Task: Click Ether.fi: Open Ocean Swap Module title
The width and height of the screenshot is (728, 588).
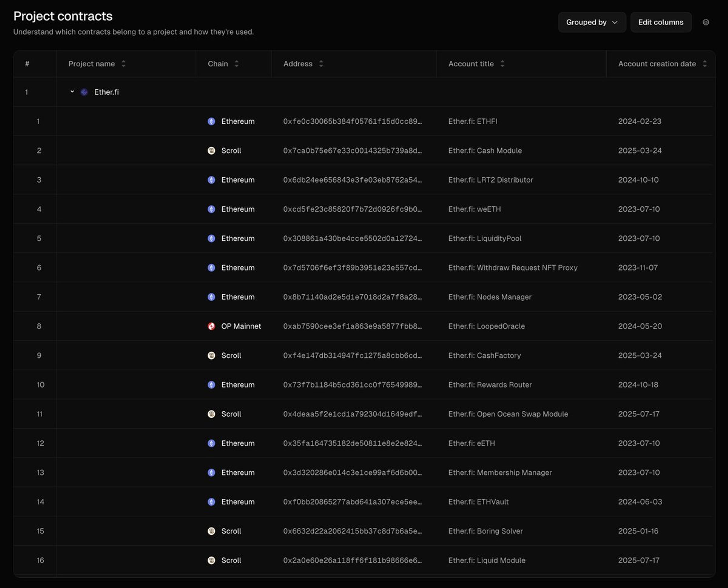Action: click(508, 414)
